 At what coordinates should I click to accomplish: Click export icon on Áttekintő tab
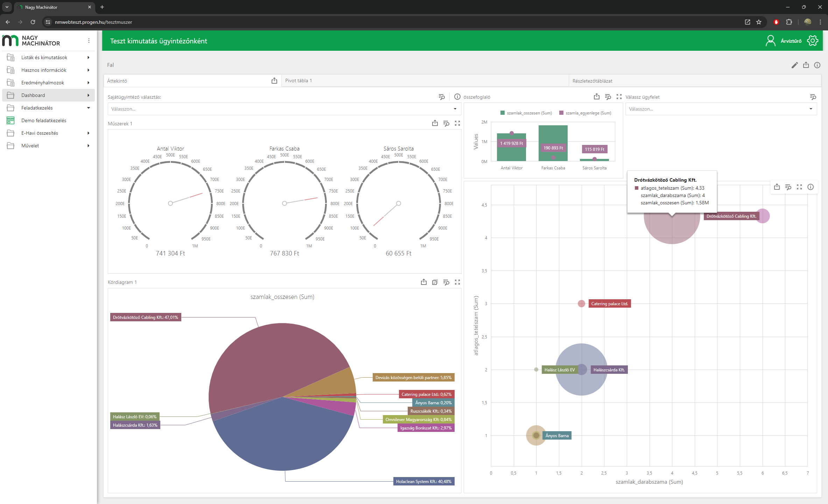[x=274, y=81]
